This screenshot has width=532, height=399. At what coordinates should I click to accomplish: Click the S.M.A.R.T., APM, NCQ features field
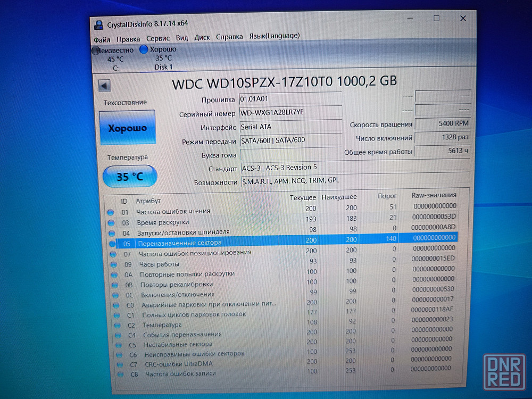pyautogui.click(x=355, y=180)
